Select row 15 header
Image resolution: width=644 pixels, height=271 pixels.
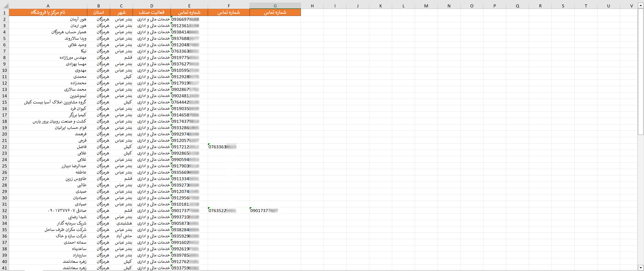click(x=5, y=102)
